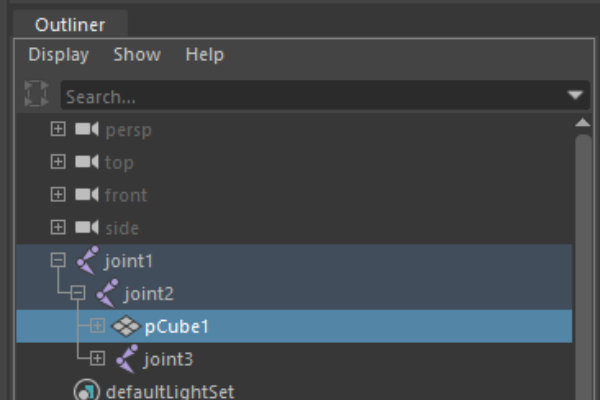
Task: Click the pCube1 mesh icon
Action: pos(126,326)
